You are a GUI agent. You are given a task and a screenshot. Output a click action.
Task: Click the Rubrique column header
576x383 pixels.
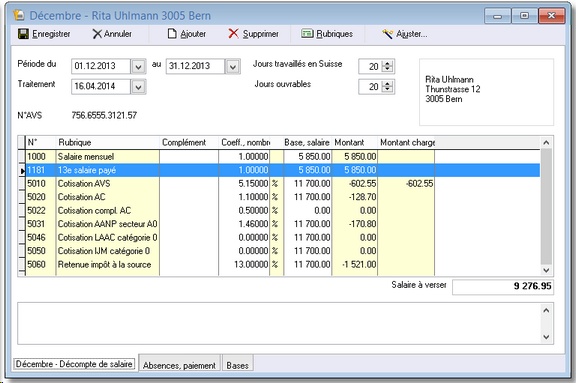coord(108,142)
